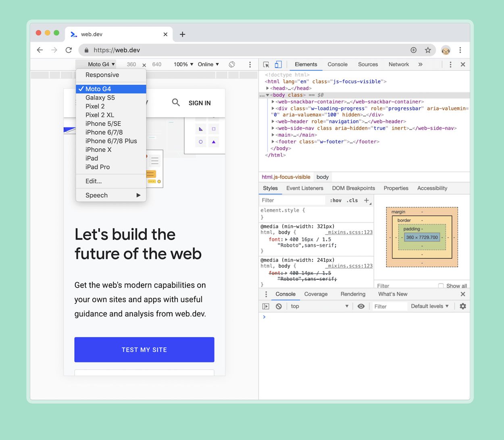Select Galaxy S5 from device list

(x=111, y=98)
